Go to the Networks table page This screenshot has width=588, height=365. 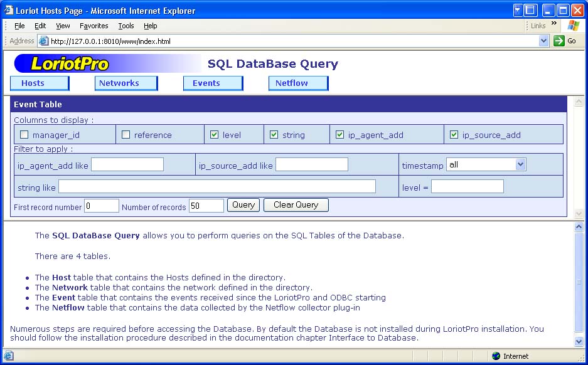pyautogui.click(x=126, y=83)
